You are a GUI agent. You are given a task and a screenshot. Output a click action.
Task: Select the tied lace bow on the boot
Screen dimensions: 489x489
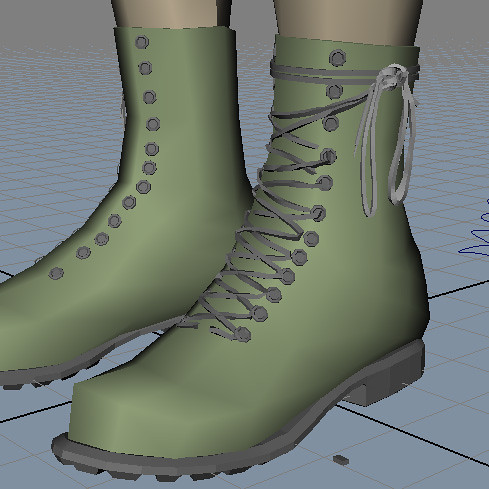tap(387, 140)
